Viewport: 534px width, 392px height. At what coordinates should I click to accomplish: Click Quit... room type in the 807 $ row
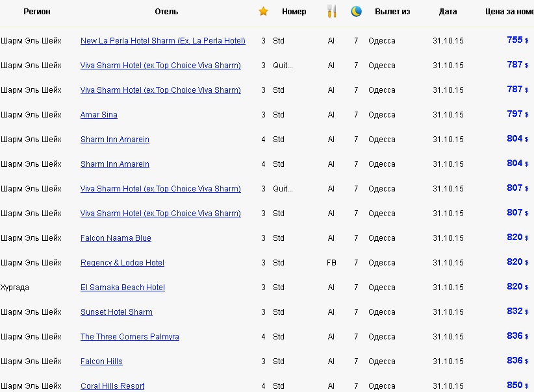click(x=283, y=189)
